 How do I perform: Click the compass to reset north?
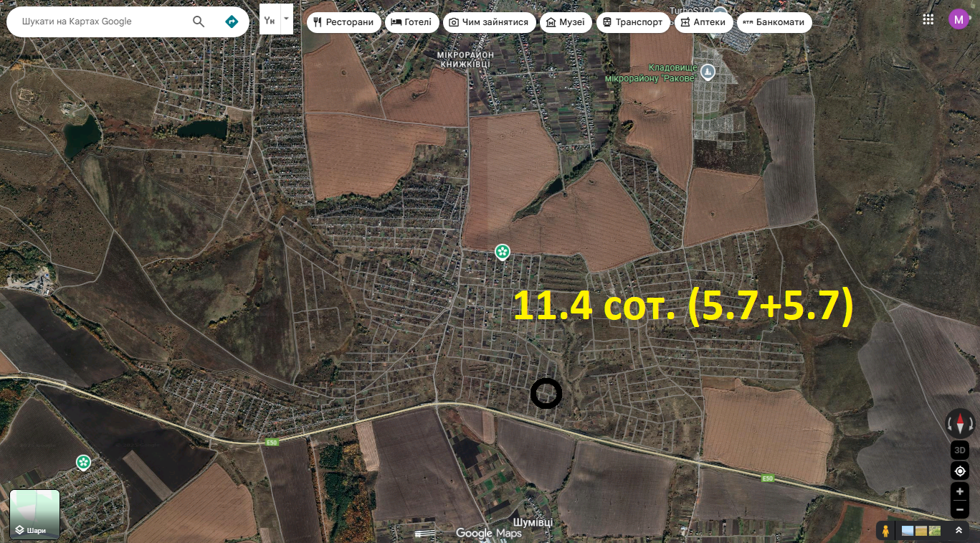click(960, 423)
